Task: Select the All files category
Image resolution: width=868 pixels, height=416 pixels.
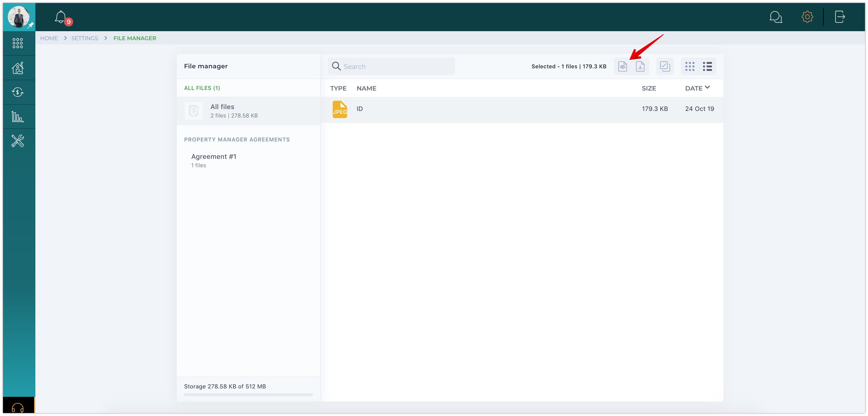Action: (248, 111)
